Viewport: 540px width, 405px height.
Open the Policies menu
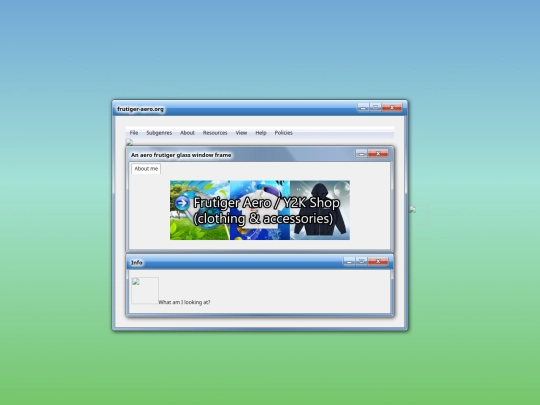coord(283,133)
